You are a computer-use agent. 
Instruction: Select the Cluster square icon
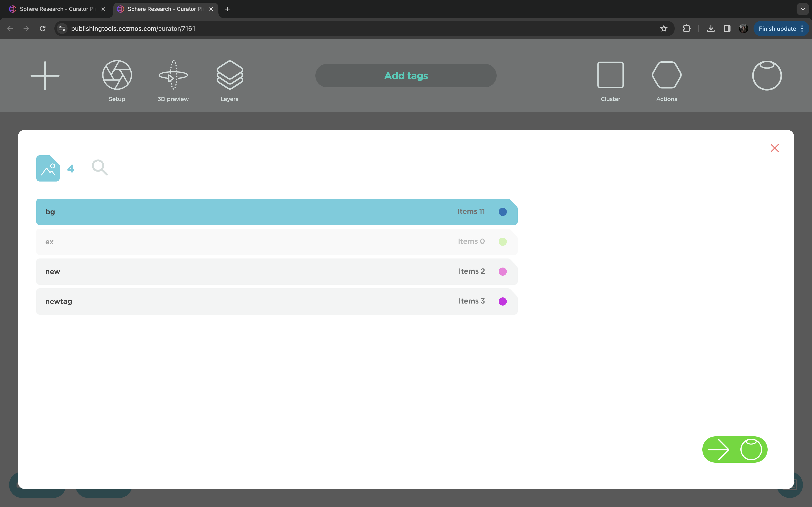(610, 75)
